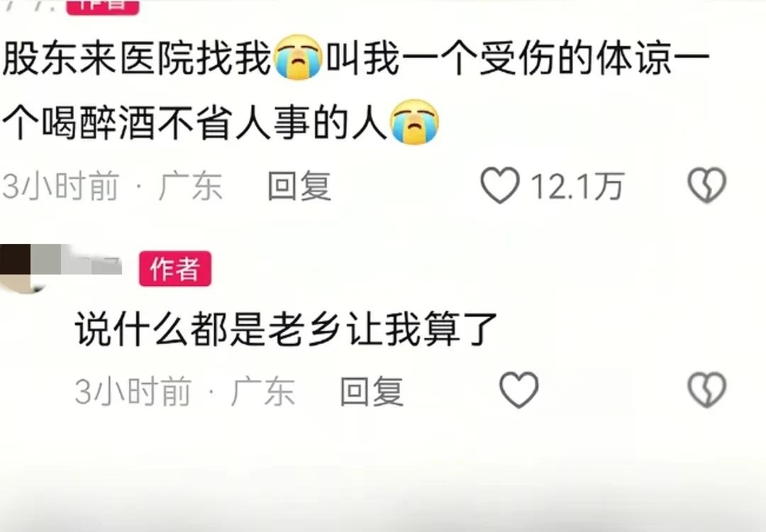This screenshot has width=766, height=532.
Task: Select the comment text 说什么都是老乡让我算了
Action: click(286, 329)
